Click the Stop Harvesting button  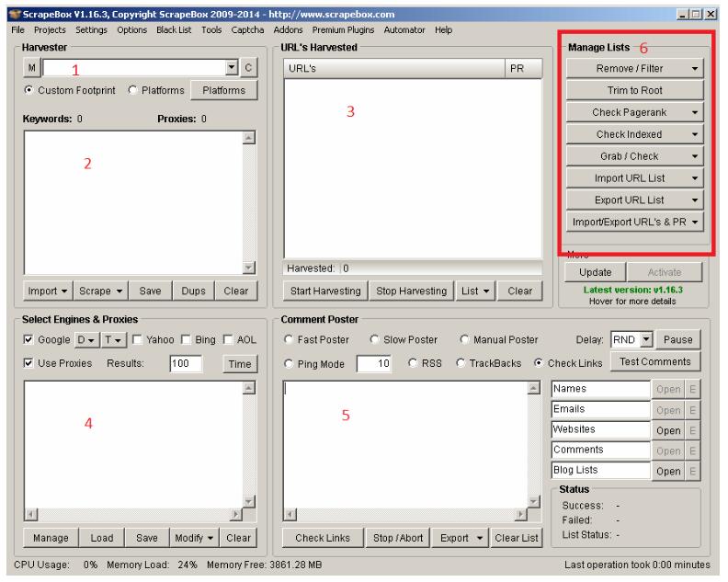[x=412, y=291]
